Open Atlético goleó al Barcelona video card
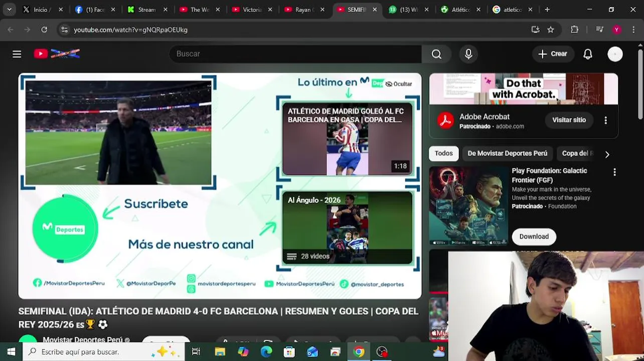The width and height of the screenshot is (644, 361). [347, 139]
